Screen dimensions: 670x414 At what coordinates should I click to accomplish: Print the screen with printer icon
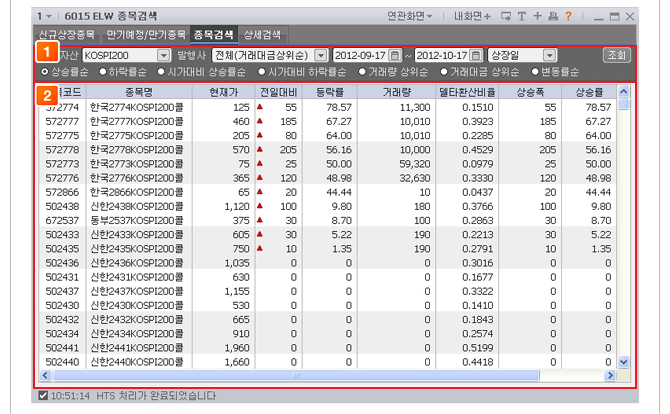point(553,16)
